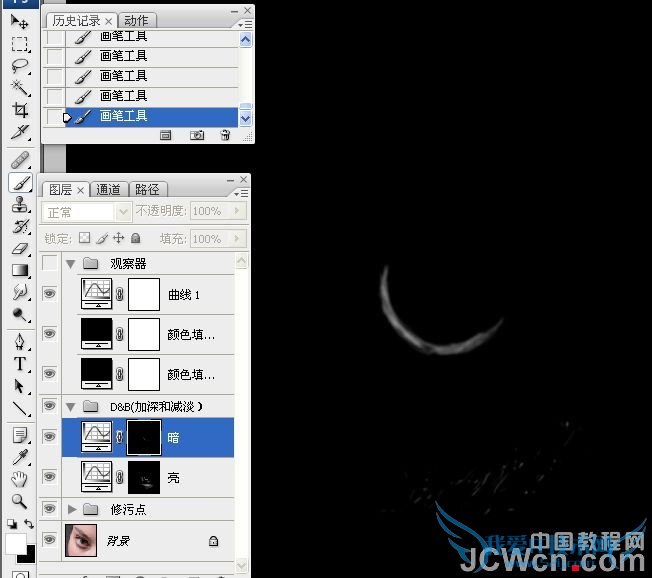652x578 pixels.
Task: Select the Magic Wand tool
Action: (20, 88)
